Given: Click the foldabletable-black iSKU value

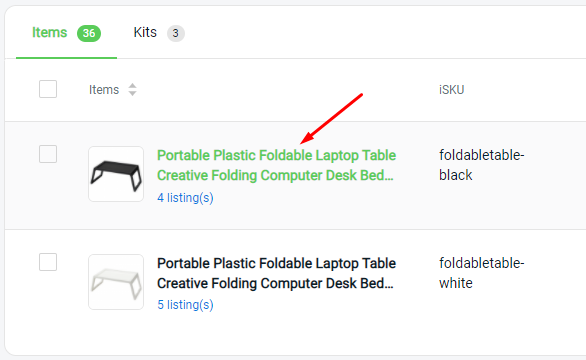Looking at the screenshot, I should point(481,165).
